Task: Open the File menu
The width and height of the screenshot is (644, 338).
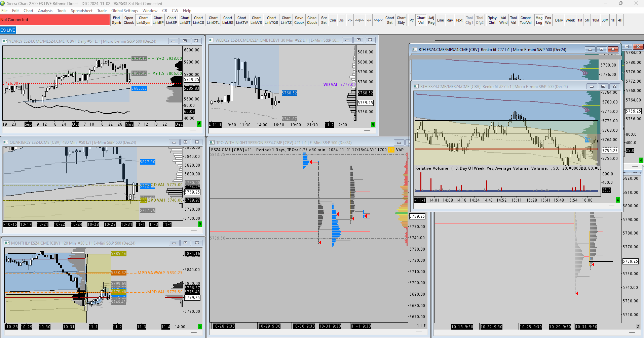Action: [x=4, y=11]
